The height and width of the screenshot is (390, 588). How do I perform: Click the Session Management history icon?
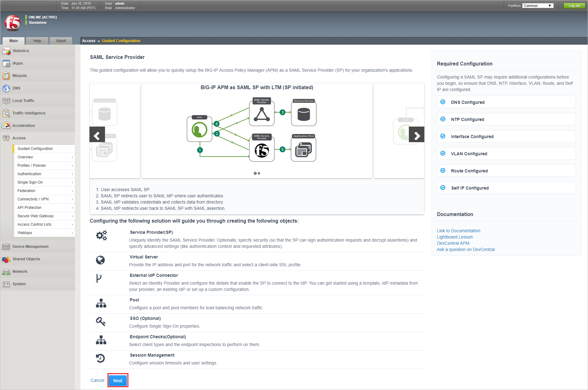pos(100,358)
